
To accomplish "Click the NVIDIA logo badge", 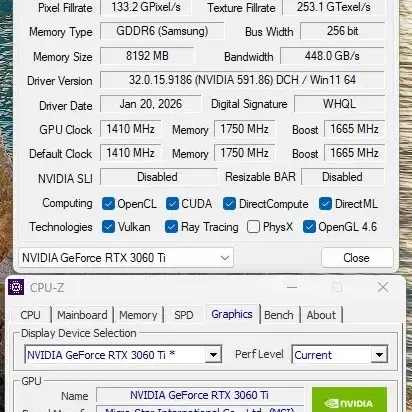I will pos(349,399).
